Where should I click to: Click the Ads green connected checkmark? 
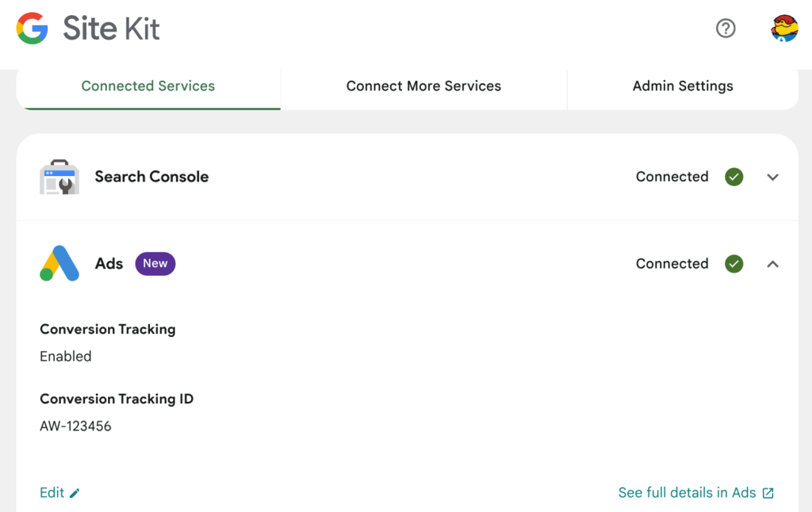733,264
